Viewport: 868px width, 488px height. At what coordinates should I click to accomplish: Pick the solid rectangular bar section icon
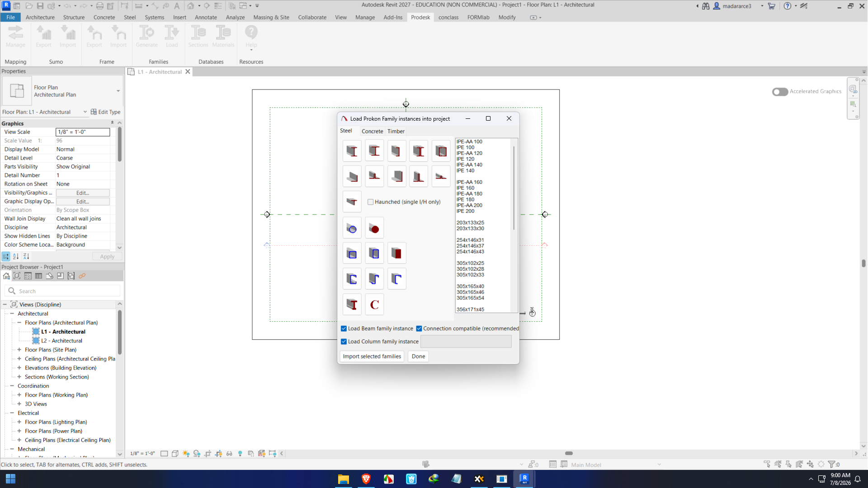click(x=396, y=253)
